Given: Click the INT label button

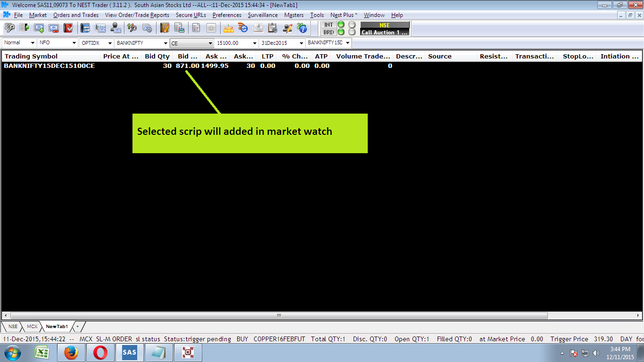Looking at the screenshot, I should coord(329,25).
